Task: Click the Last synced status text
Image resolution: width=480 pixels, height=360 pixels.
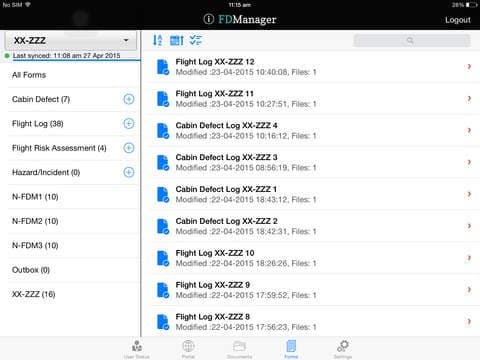Action: [67, 56]
